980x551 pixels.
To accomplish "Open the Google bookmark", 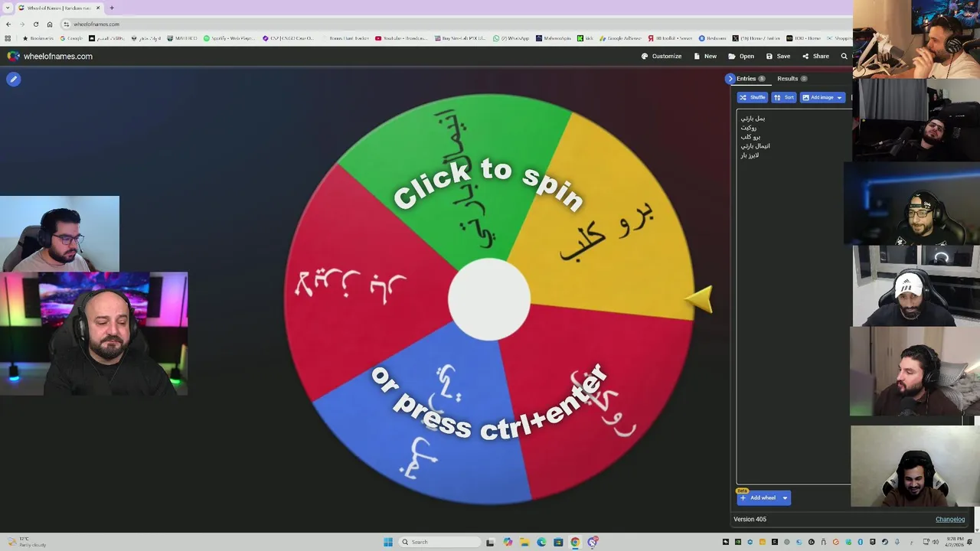I will pyautogui.click(x=71, y=38).
